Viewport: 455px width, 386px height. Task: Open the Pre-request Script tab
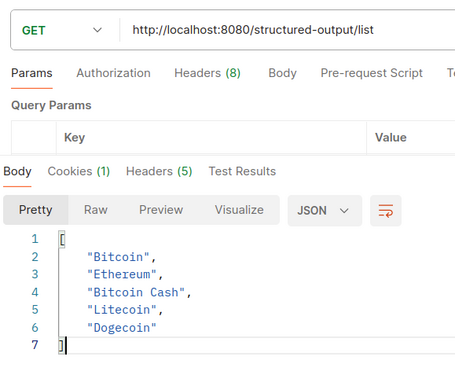tap(371, 73)
